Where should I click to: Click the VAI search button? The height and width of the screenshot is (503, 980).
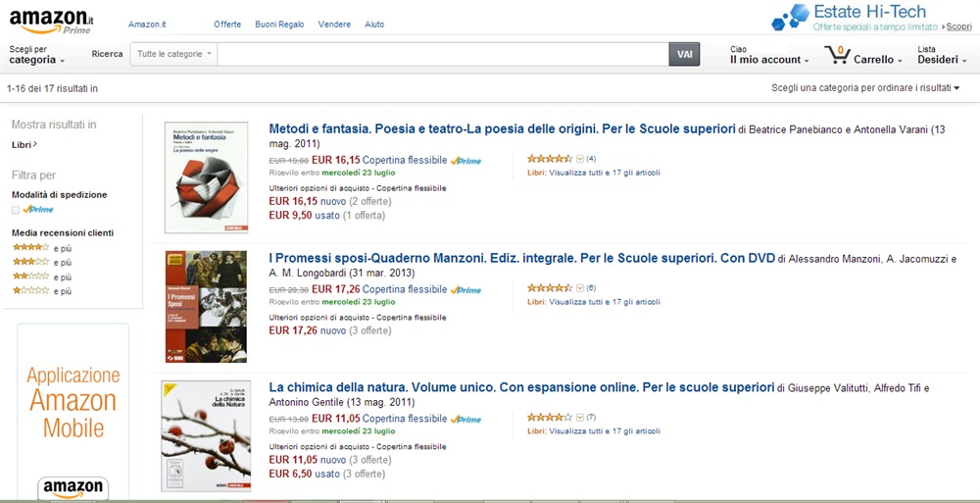684,55
